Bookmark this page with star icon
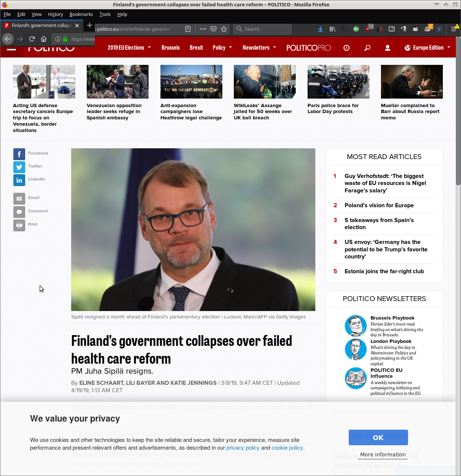The height and width of the screenshot is (476, 461). coord(224,29)
